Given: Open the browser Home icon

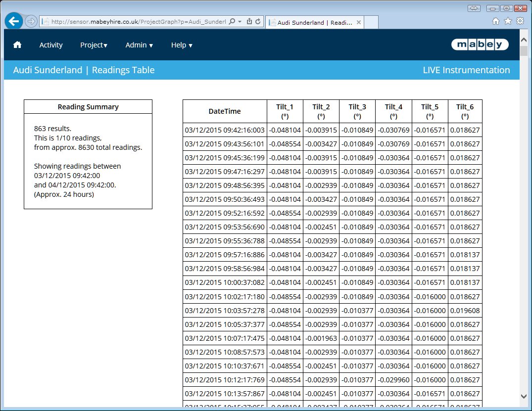Looking at the screenshot, I should tap(496, 21).
